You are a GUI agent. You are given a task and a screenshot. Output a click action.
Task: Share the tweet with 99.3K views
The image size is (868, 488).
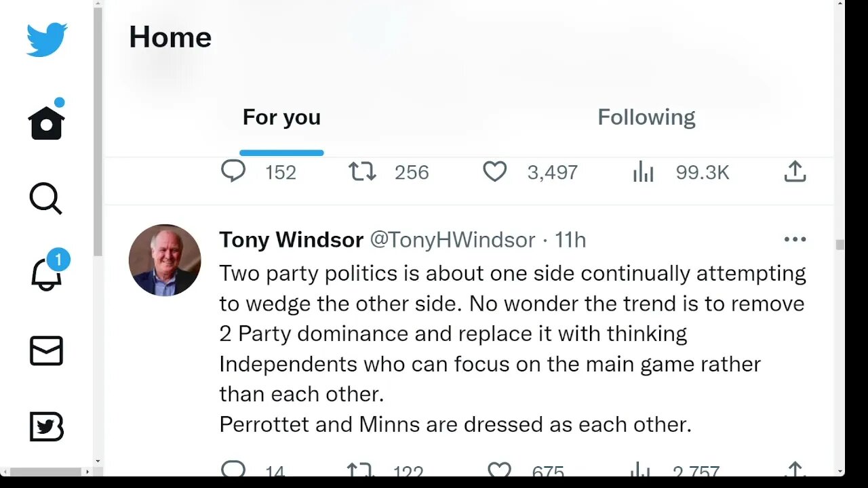[795, 171]
